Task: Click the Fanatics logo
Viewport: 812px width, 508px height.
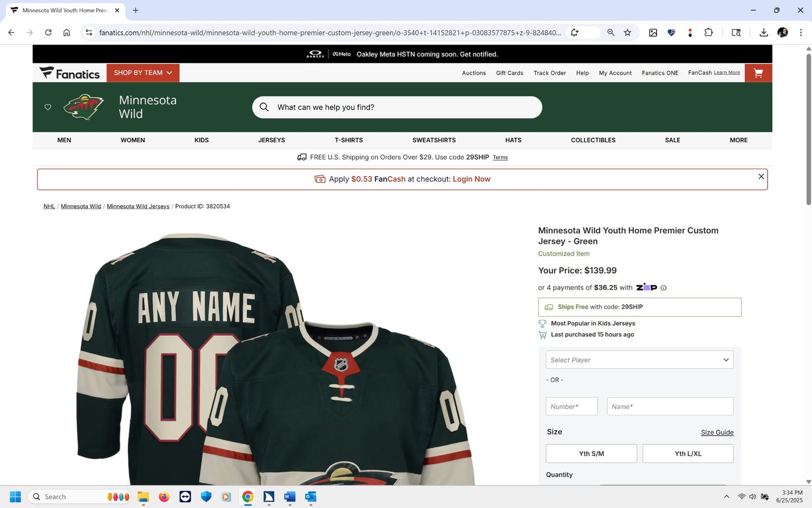Action: 70,73
